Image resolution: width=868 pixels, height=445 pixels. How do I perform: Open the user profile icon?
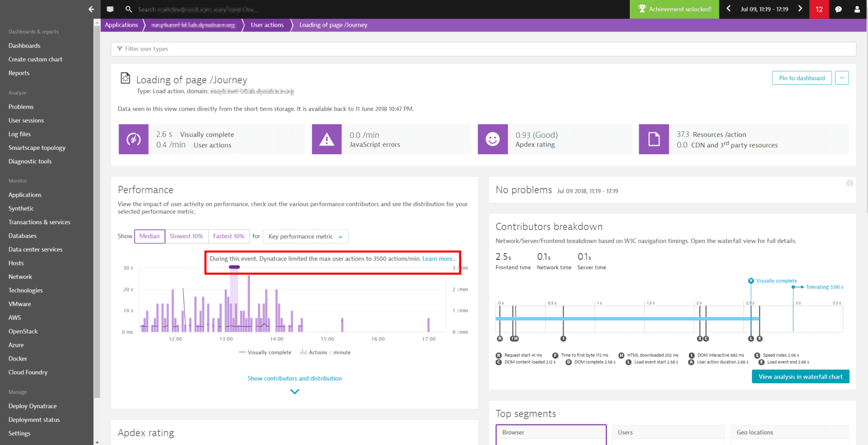tap(857, 9)
